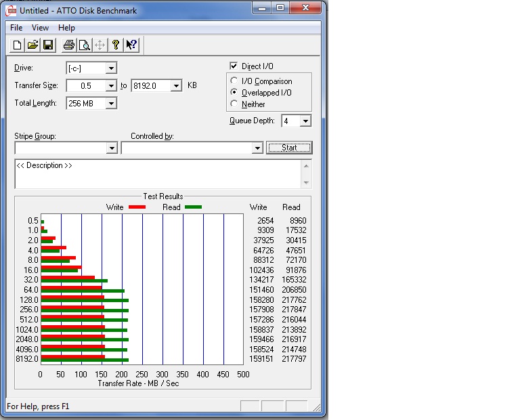Click the Start benchmark button
520x420 pixels.
289,148
